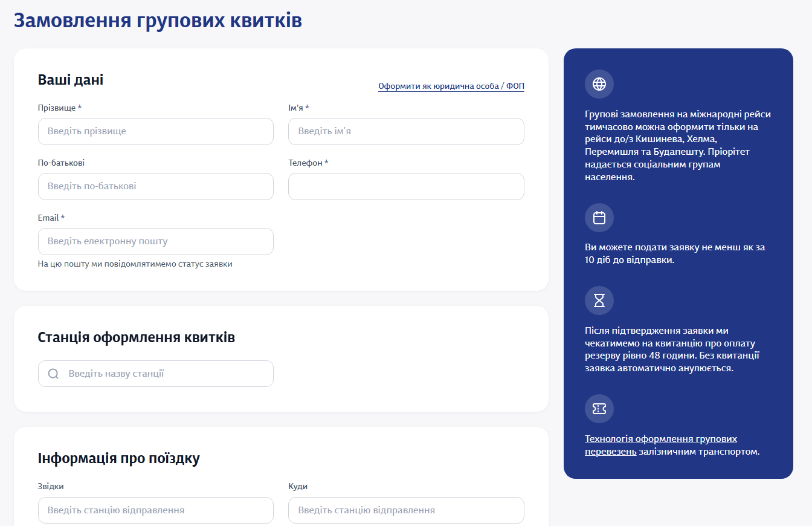Click the Email input field
The width and height of the screenshot is (812, 526).
click(155, 241)
